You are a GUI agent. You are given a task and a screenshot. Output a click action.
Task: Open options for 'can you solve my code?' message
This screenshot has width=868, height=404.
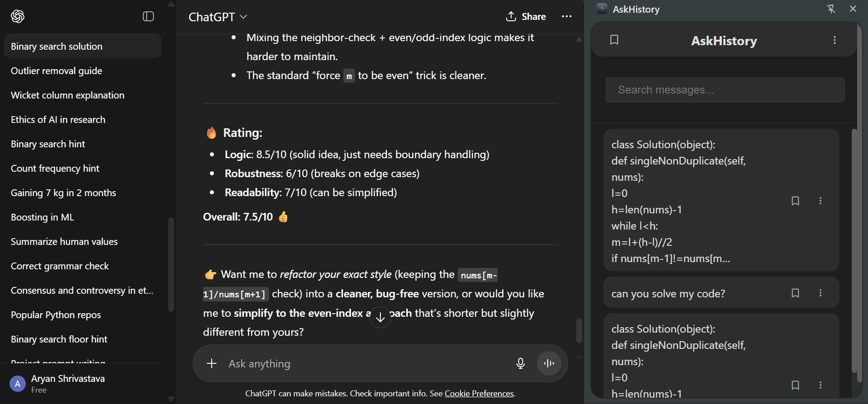tap(821, 293)
